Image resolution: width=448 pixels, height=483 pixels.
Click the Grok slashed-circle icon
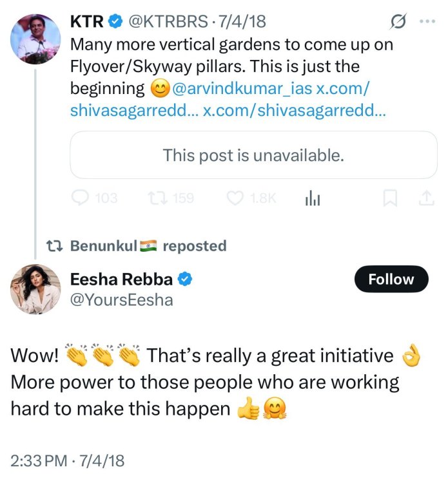click(398, 23)
